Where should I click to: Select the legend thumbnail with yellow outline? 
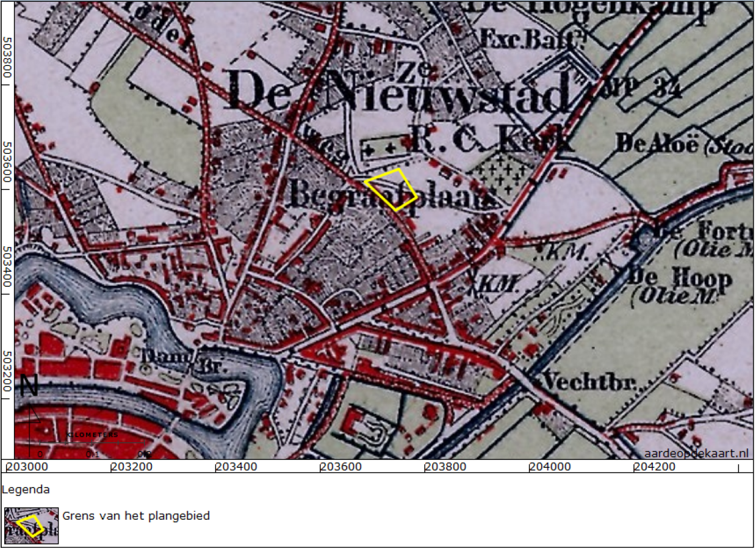click(x=31, y=525)
